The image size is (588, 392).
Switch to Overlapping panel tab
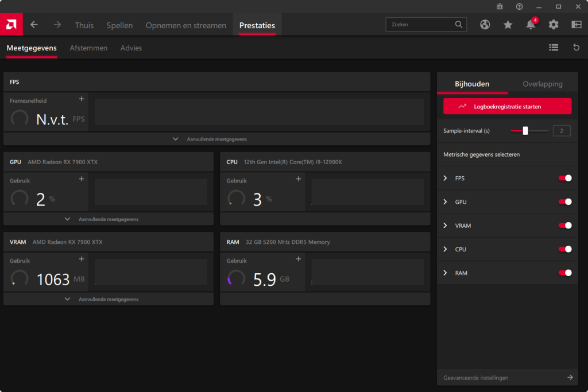pyautogui.click(x=543, y=84)
